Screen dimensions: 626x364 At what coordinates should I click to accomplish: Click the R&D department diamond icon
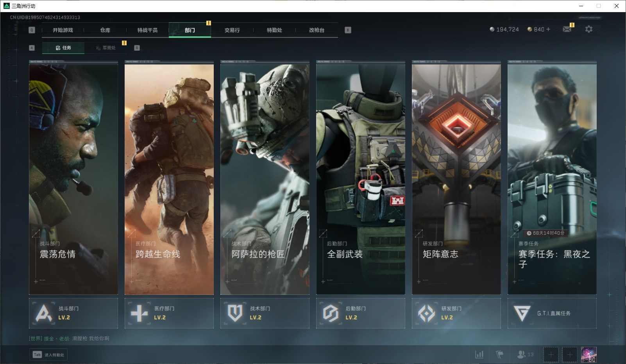point(426,313)
